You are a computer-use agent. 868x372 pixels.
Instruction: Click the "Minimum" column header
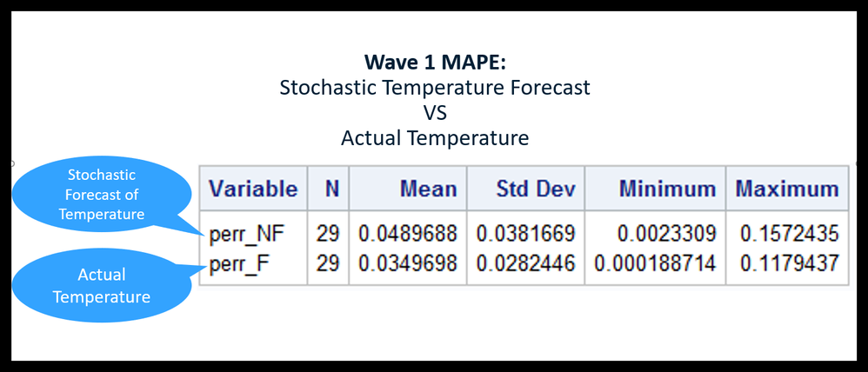point(667,189)
